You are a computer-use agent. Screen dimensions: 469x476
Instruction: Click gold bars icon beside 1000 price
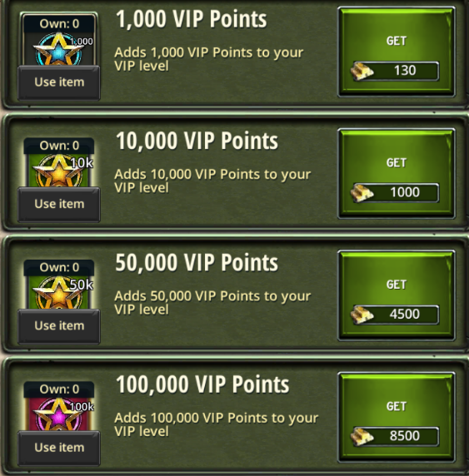click(x=362, y=193)
